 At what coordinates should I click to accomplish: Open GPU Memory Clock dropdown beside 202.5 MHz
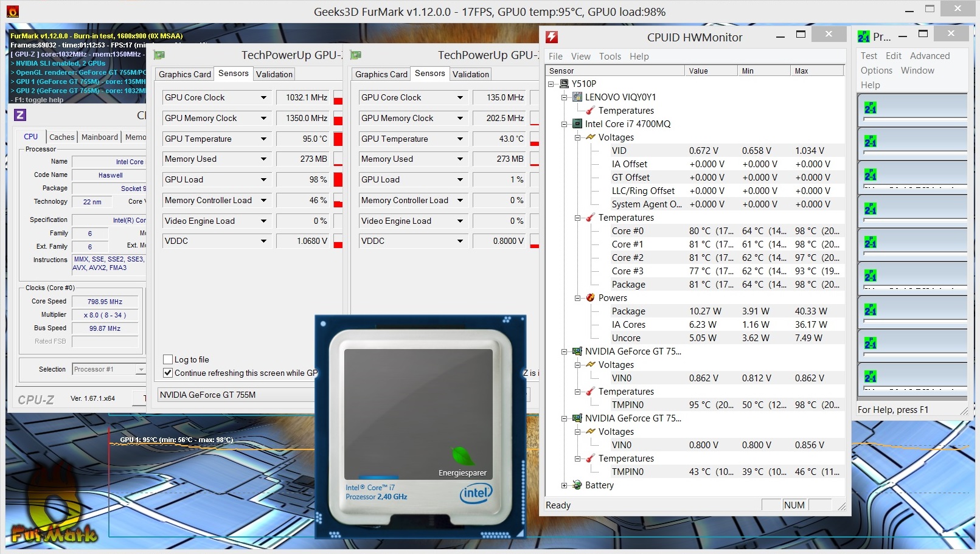tap(460, 118)
